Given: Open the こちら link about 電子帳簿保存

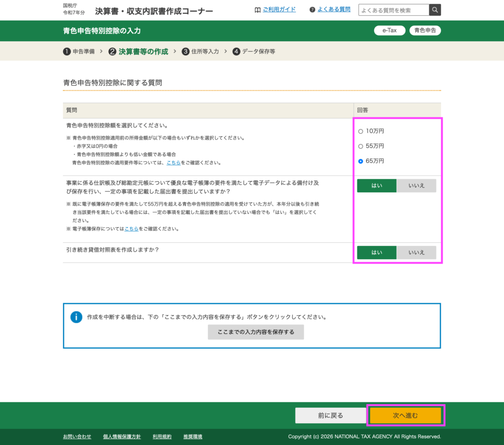Looking at the screenshot, I should point(131,229).
